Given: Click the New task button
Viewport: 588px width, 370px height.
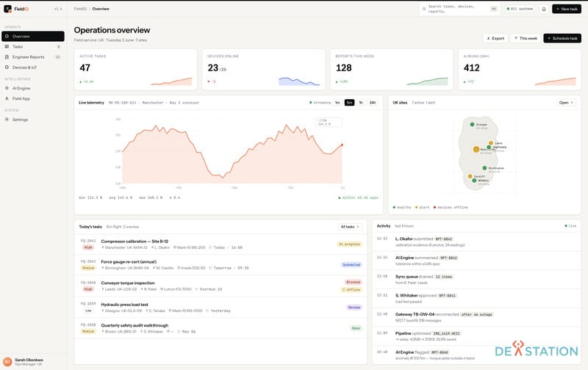Looking at the screenshot, I should coord(566,9).
